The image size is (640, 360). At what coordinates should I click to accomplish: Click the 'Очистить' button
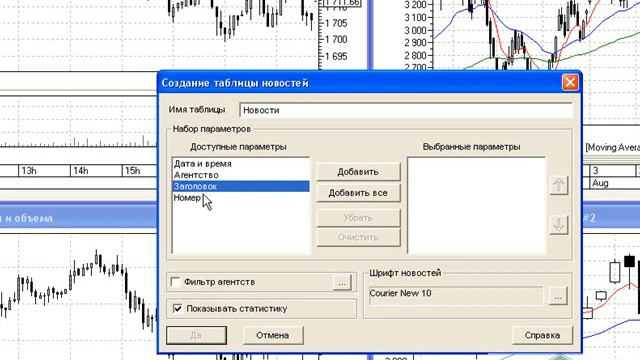click(358, 237)
